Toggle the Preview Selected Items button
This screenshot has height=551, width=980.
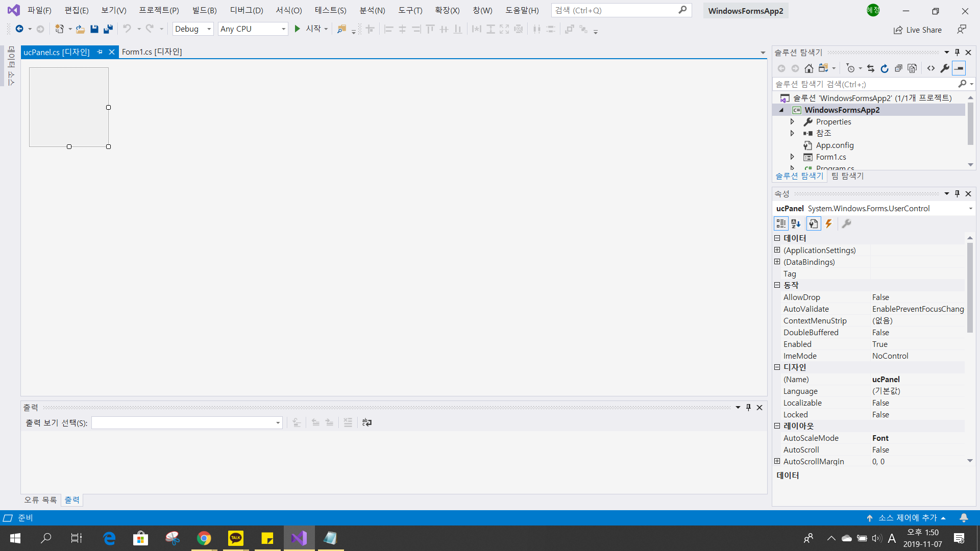959,68
